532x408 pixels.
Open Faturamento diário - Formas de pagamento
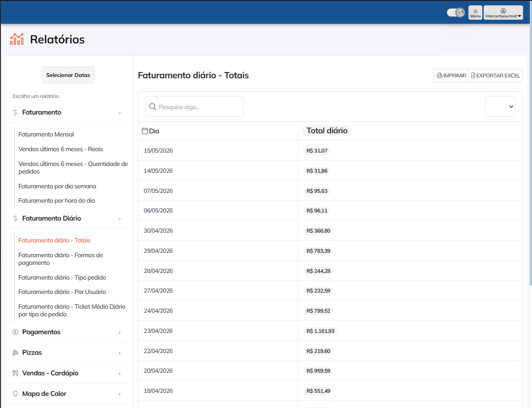(x=60, y=259)
